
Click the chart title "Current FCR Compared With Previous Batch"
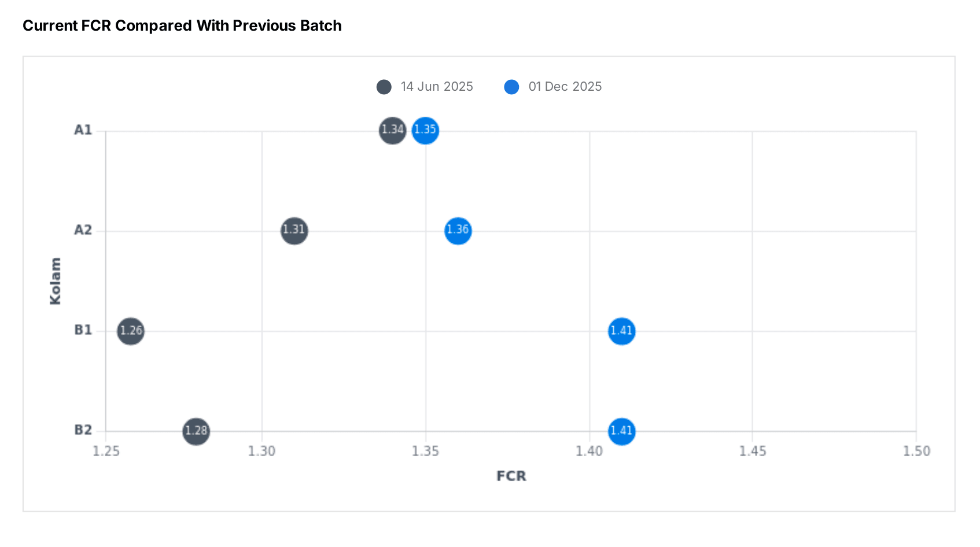(182, 26)
